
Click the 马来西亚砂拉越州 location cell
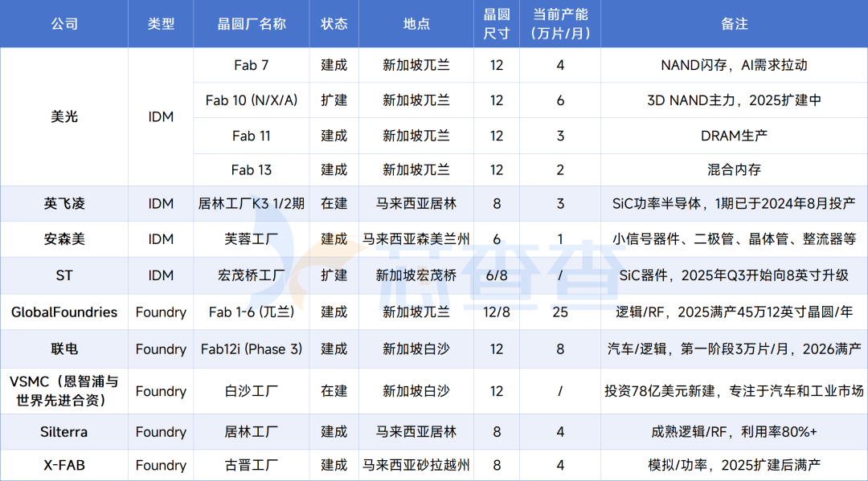[x=416, y=465]
